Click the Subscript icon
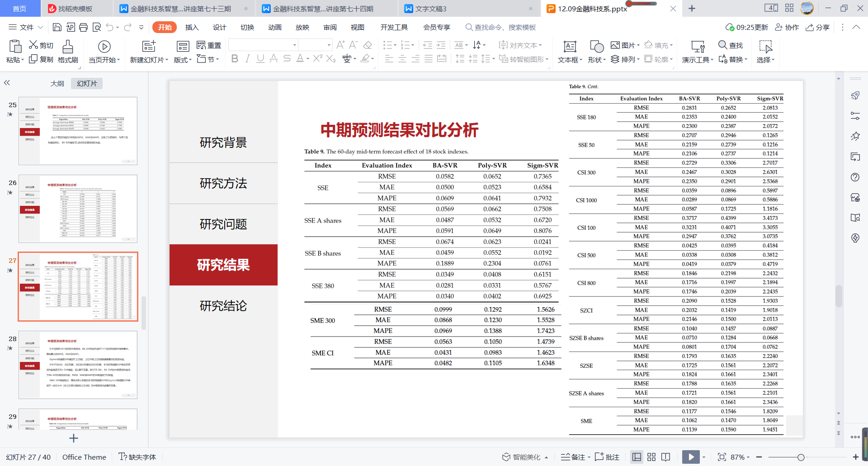Image resolution: width=868 pixels, height=466 pixels. point(331,58)
